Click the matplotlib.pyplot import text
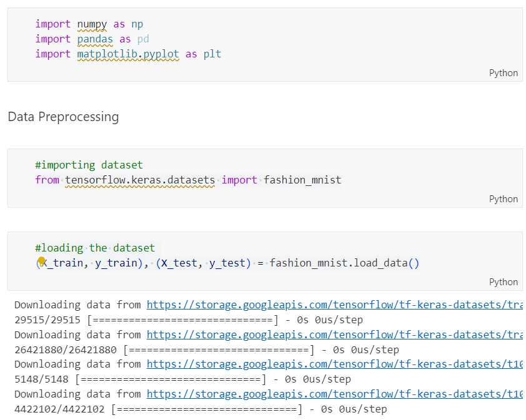Image resolution: width=526 pixels, height=420 pixels. click(x=127, y=54)
